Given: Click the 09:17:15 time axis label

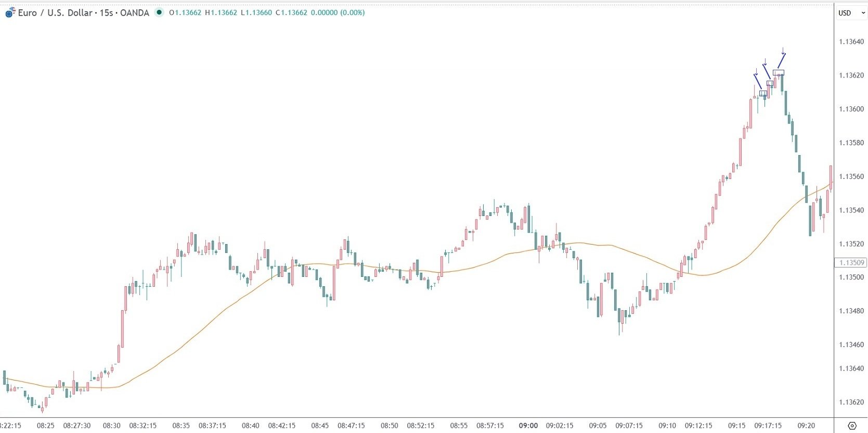Looking at the screenshot, I should pyautogui.click(x=768, y=426).
